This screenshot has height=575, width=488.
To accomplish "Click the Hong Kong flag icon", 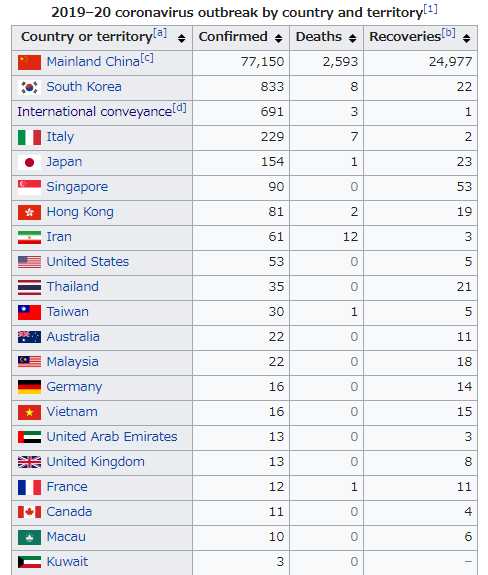I will point(29,212).
